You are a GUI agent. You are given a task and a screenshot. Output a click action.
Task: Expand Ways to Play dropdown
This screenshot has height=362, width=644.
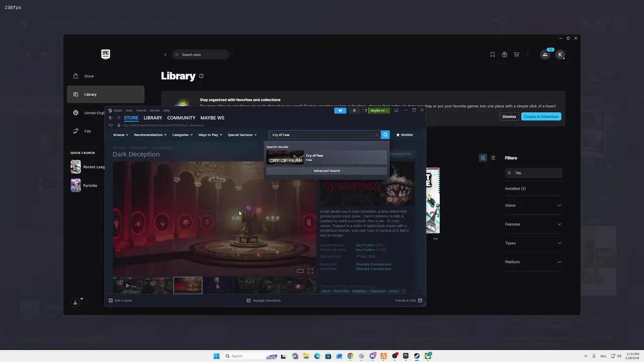click(x=210, y=135)
